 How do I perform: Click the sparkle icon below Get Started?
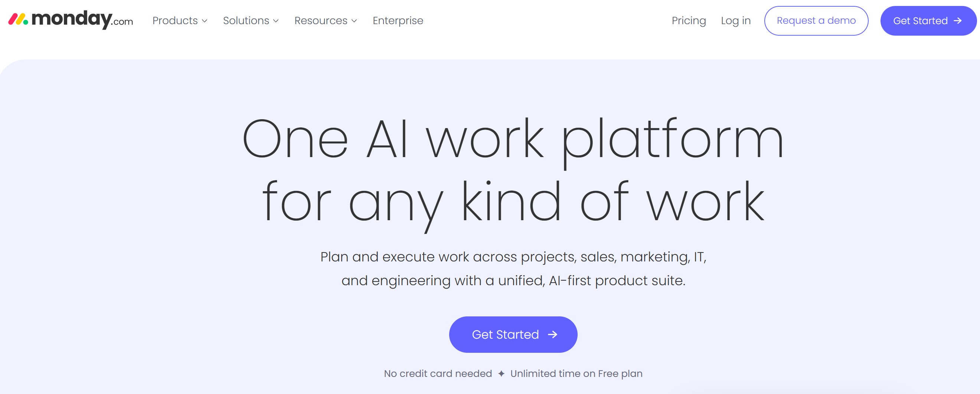(x=501, y=374)
